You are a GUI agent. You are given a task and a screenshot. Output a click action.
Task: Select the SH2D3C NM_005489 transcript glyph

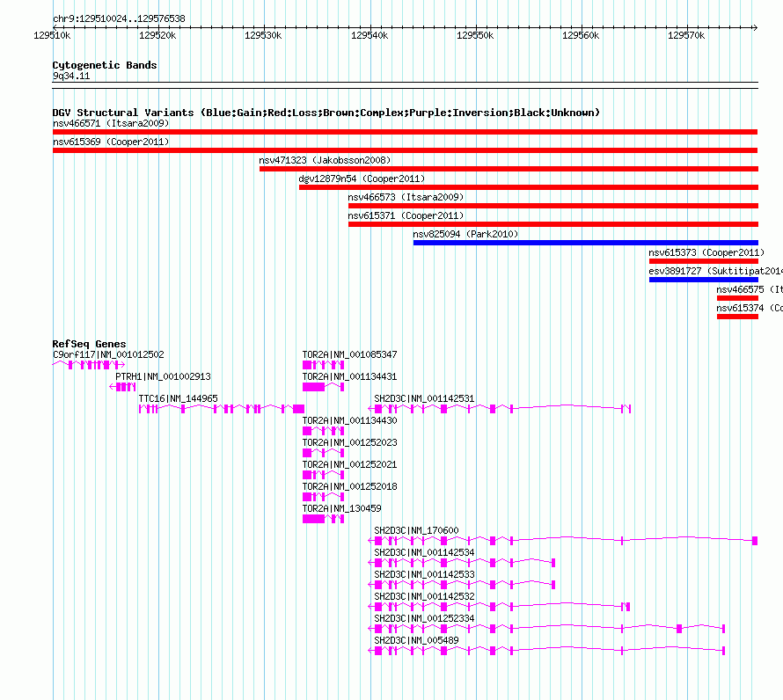pyautogui.click(x=546, y=651)
